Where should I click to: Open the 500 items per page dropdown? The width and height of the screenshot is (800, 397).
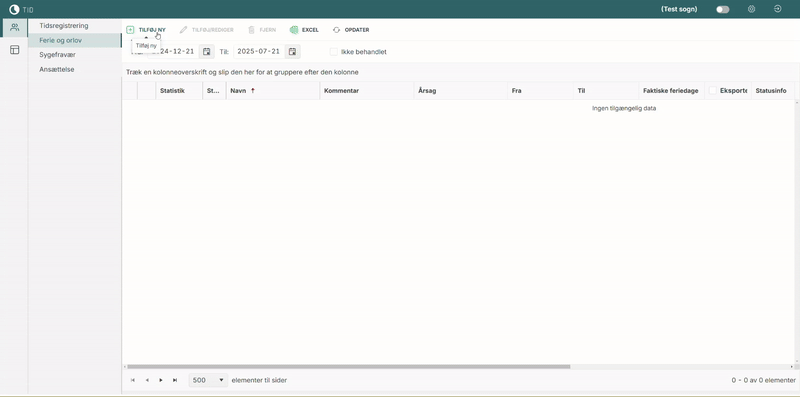tap(208, 380)
